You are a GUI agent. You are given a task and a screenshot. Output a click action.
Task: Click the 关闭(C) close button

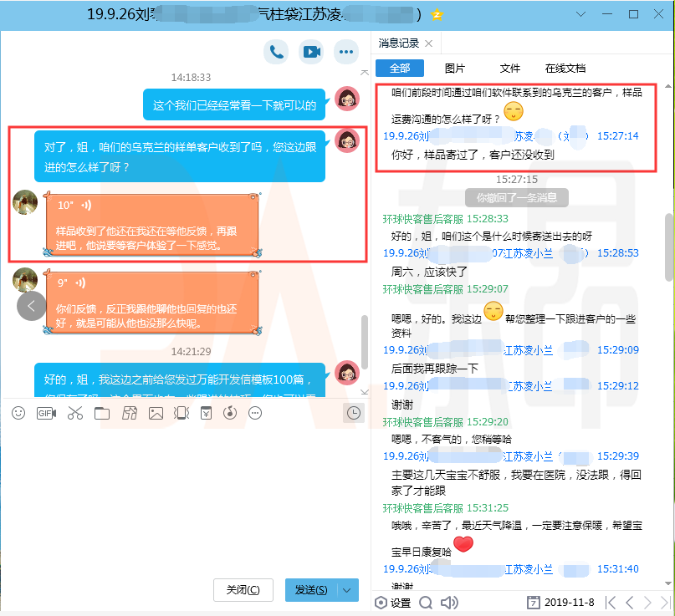243,590
